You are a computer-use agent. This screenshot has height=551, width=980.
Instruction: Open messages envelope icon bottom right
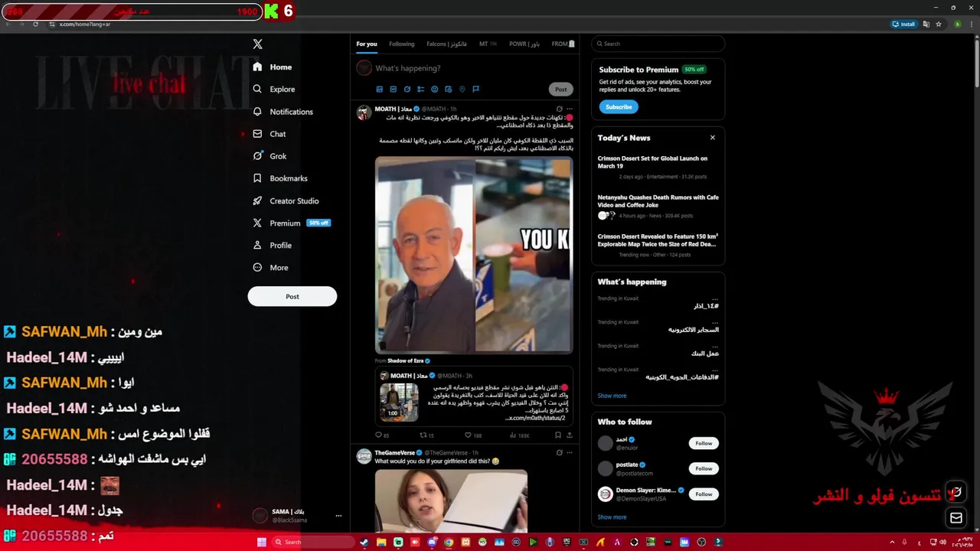pyautogui.click(x=956, y=519)
